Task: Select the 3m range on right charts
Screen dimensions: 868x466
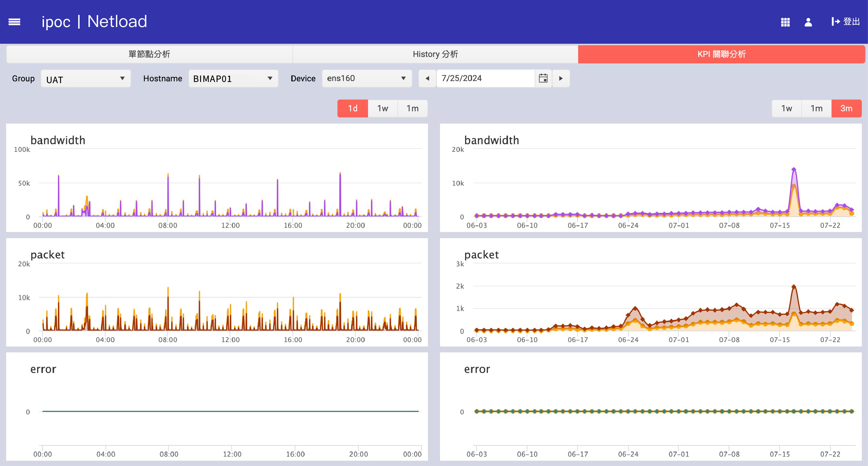Action: click(847, 108)
